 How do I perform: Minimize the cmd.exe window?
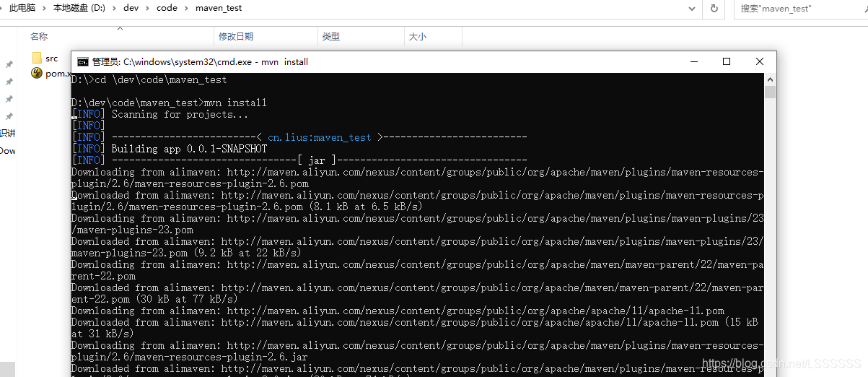tap(694, 61)
